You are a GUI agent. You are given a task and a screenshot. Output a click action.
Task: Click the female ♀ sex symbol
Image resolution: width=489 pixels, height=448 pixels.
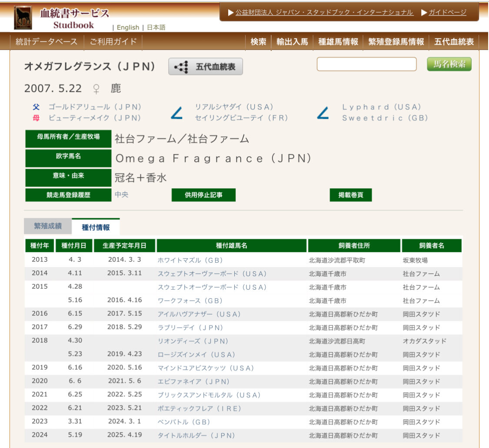click(x=96, y=89)
